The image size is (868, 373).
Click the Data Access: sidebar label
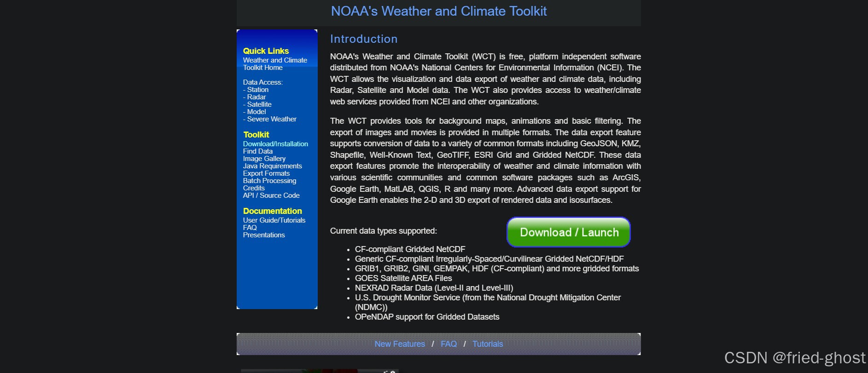[262, 82]
